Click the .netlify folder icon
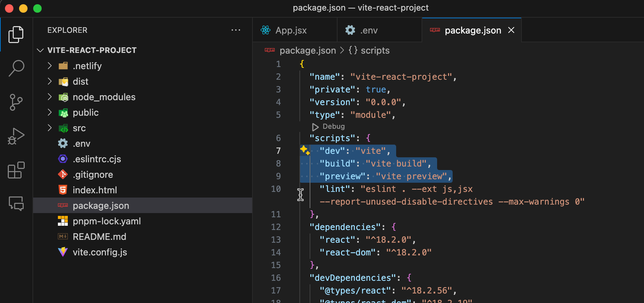This screenshot has width=644, height=303. pos(63,66)
